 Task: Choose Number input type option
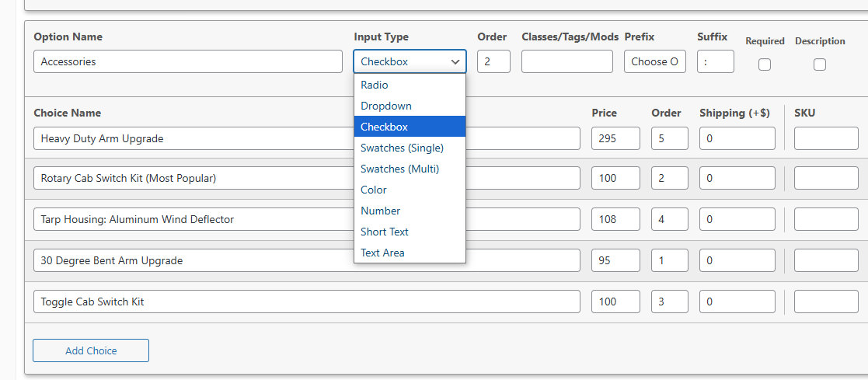tap(410, 211)
